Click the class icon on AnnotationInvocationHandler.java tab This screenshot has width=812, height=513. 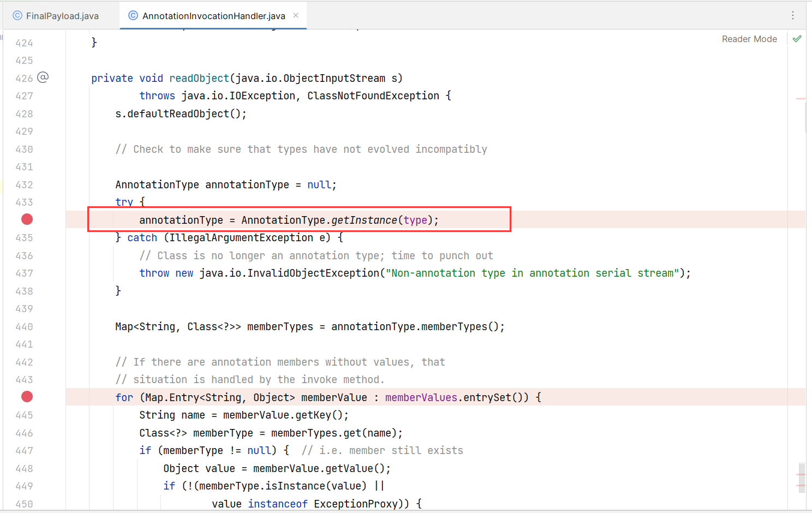(x=133, y=16)
